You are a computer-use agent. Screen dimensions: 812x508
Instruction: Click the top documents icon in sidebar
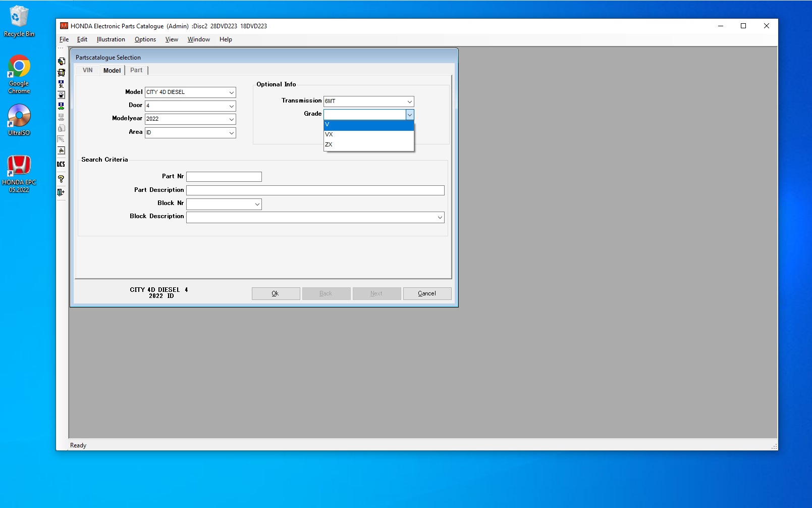[x=61, y=61]
